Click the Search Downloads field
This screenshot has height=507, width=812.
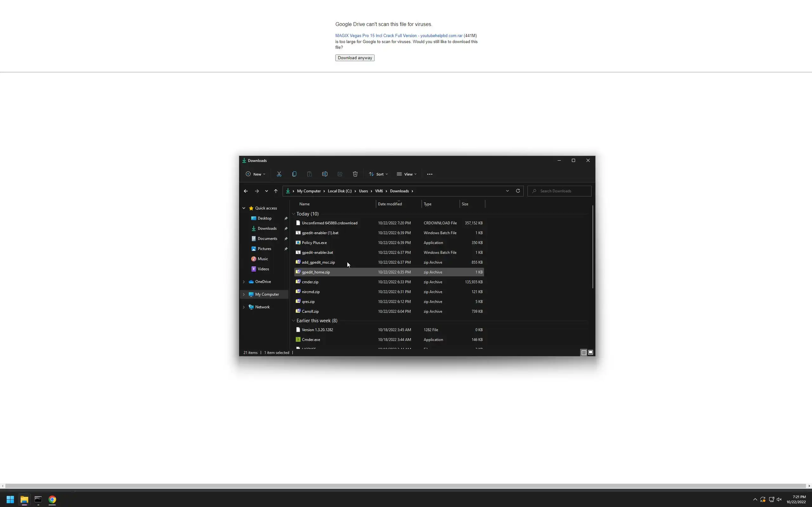click(x=563, y=191)
